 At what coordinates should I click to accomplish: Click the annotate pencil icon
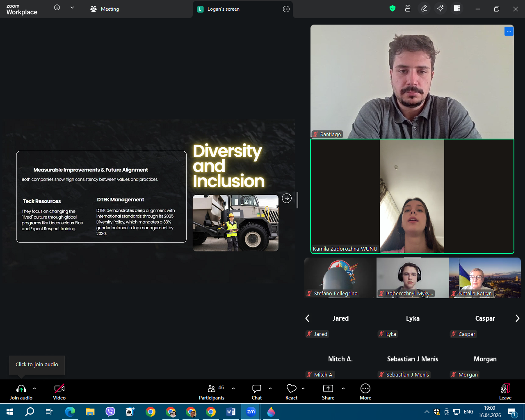(x=424, y=9)
